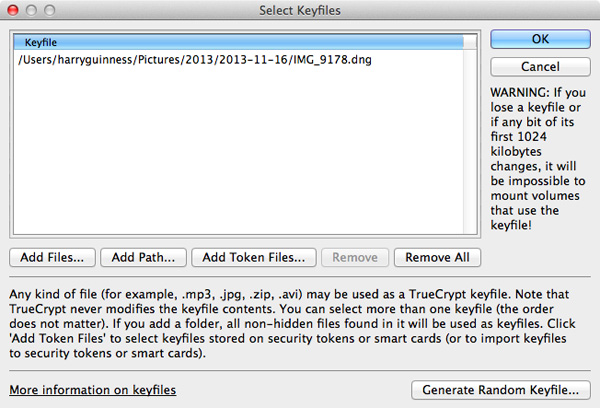This screenshot has height=408, width=600.
Task: Minimize the Select Keyfiles window
Action: click(x=31, y=10)
